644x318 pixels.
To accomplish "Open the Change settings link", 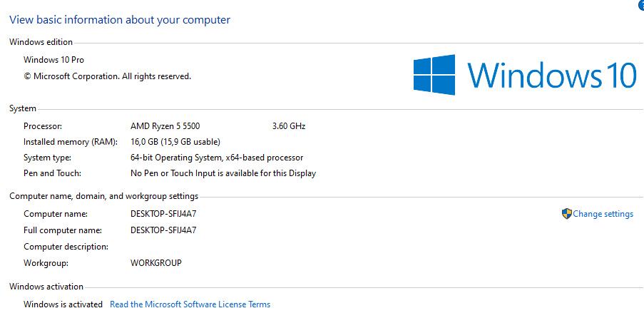I will 603,214.
